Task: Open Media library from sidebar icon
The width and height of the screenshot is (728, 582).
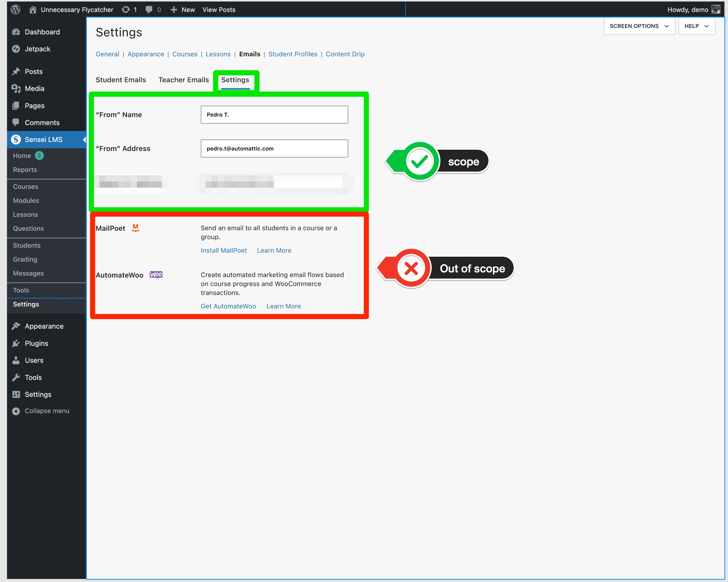Action: pos(16,88)
